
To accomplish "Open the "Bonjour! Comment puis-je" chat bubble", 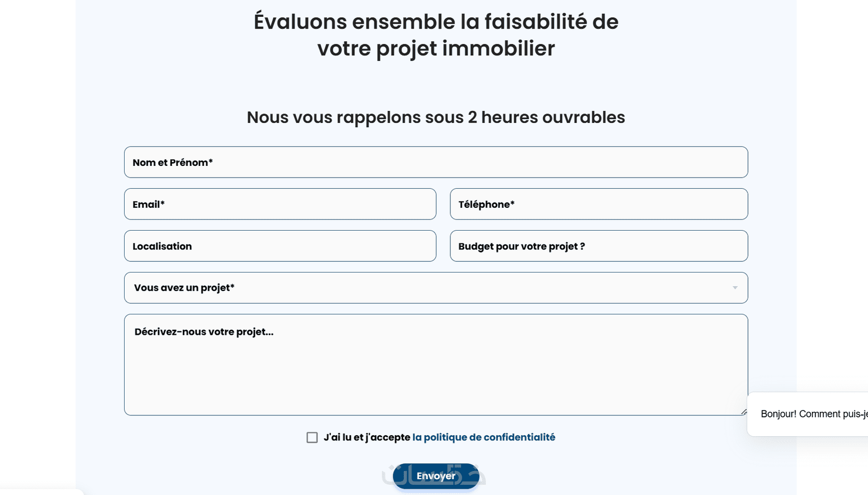I will click(x=812, y=414).
